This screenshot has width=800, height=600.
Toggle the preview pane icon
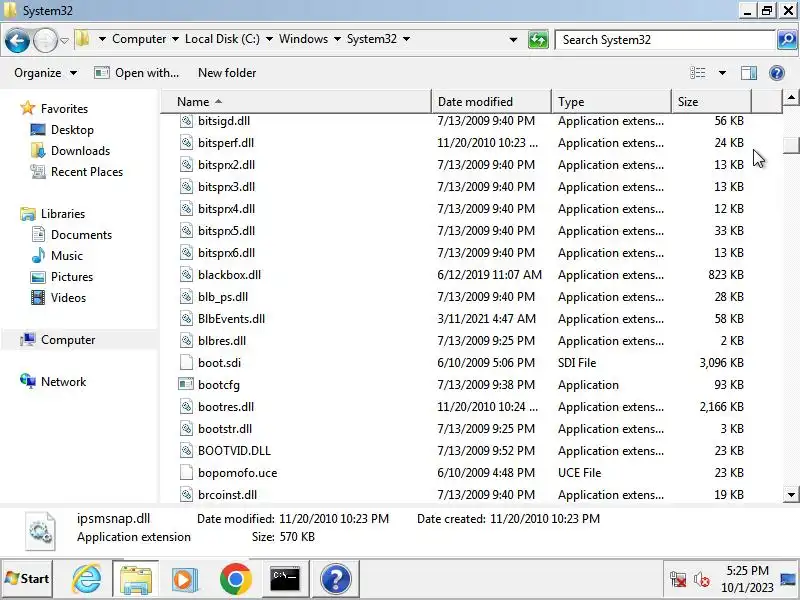coord(748,73)
